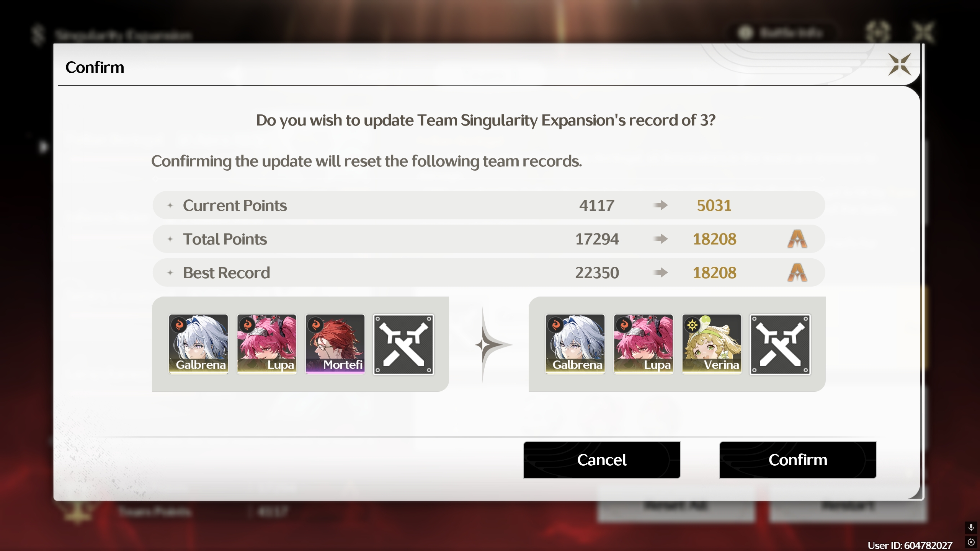
Task: Click the microphone icon at bottom right
Action: 971,528
